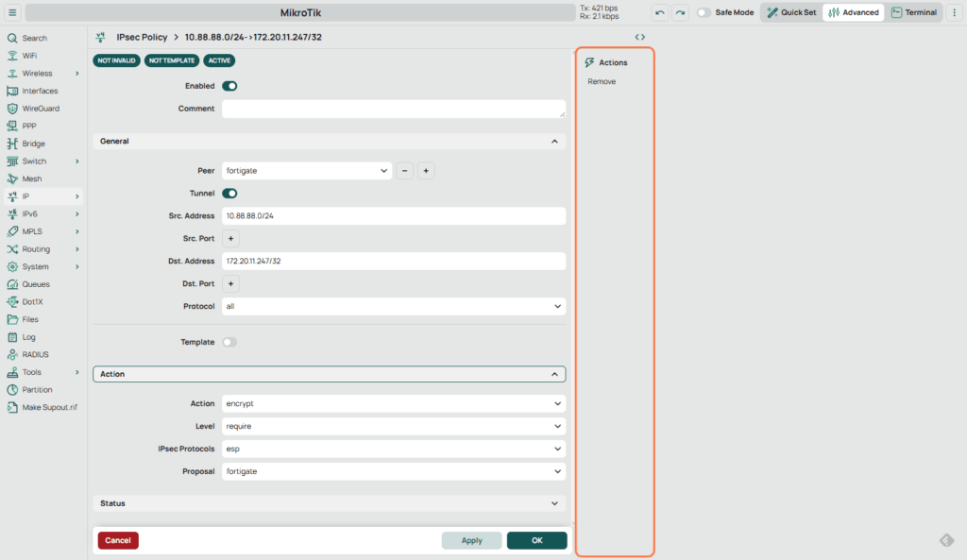
Task: Click into the Comment field
Action: point(394,110)
